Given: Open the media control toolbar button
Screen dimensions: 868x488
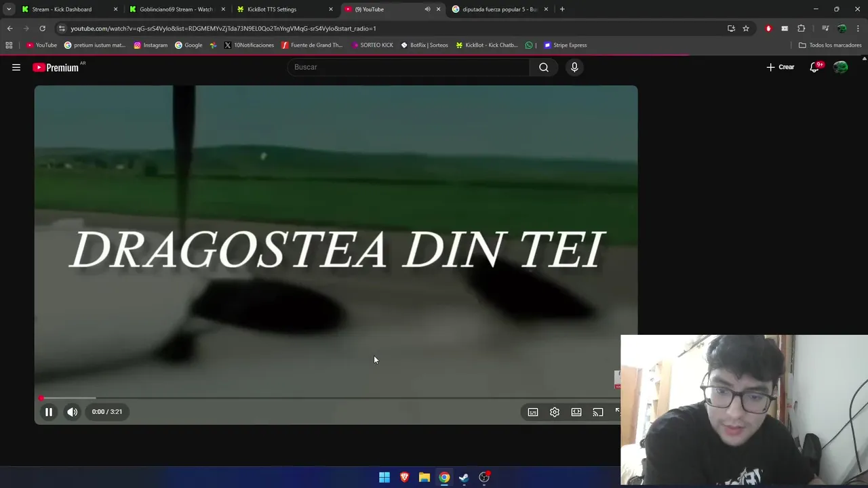Looking at the screenshot, I should 825,28.
